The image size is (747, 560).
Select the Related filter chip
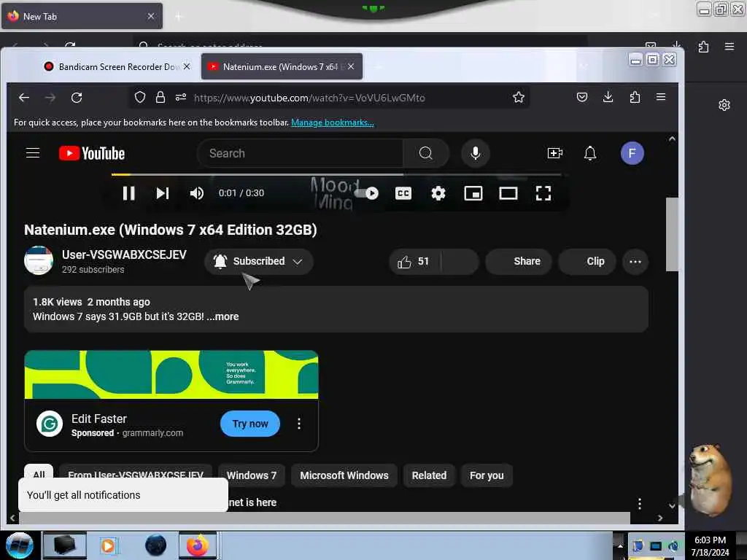pos(429,475)
